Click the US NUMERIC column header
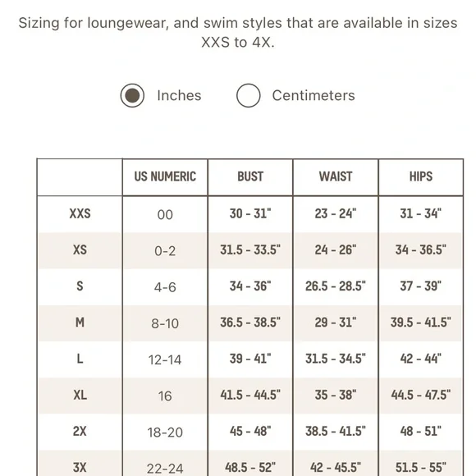 (x=165, y=176)
